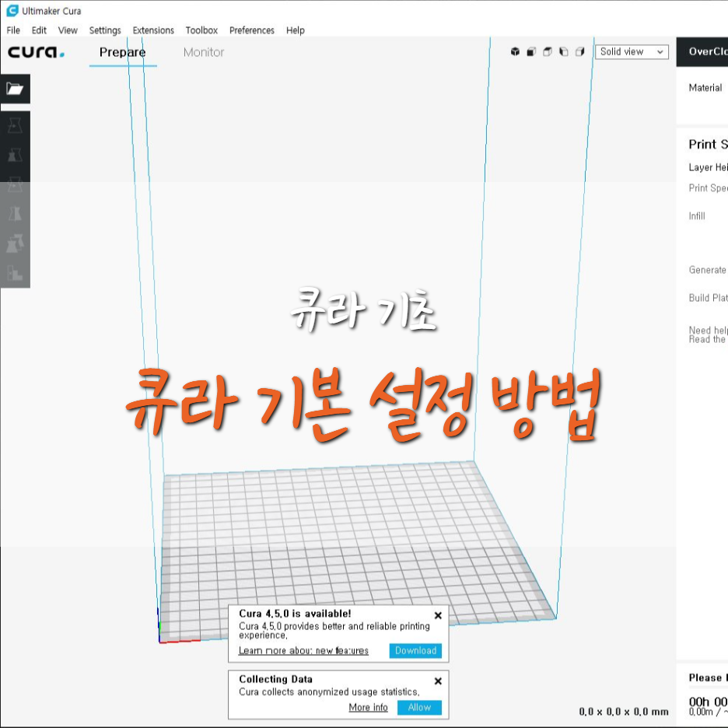Open the Edit menu
728x728 pixels.
[x=39, y=30]
